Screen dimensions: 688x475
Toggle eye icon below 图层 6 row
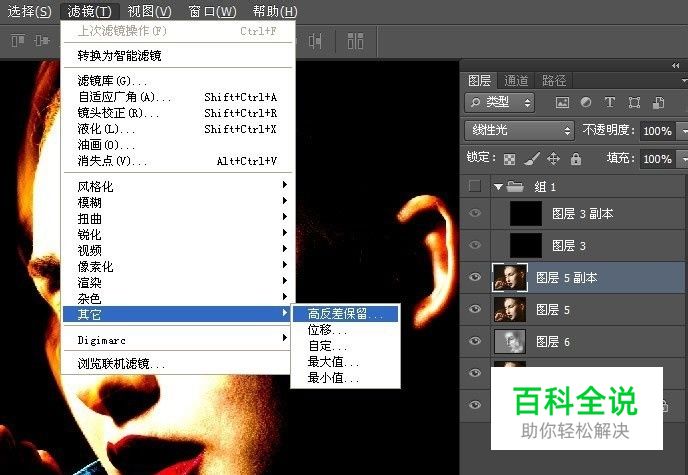coord(475,373)
